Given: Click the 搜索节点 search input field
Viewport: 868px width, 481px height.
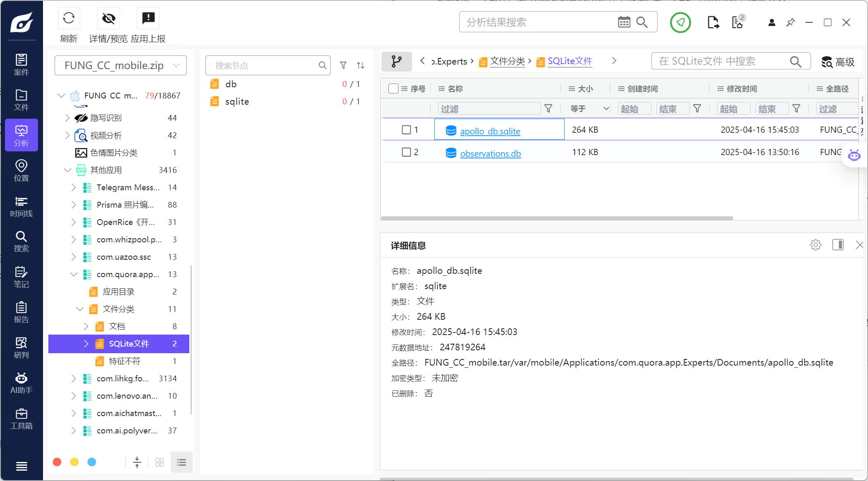Looking at the screenshot, I should click(265, 65).
